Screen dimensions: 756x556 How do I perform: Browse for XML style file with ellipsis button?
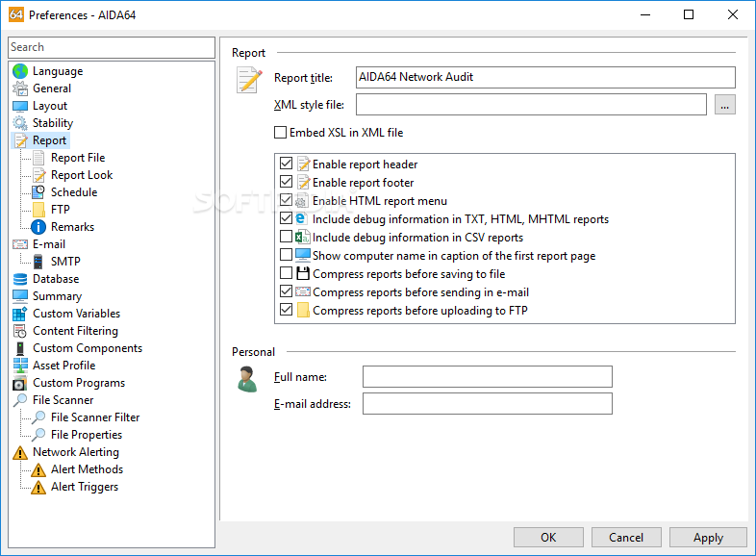click(x=724, y=104)
